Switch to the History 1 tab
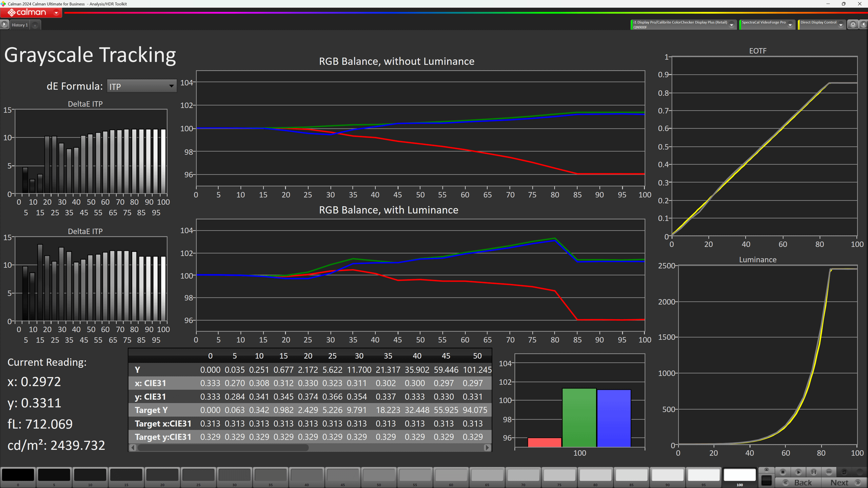Image resolution: width=868 pixels, height=488 pixels. (x=20, y=25)
